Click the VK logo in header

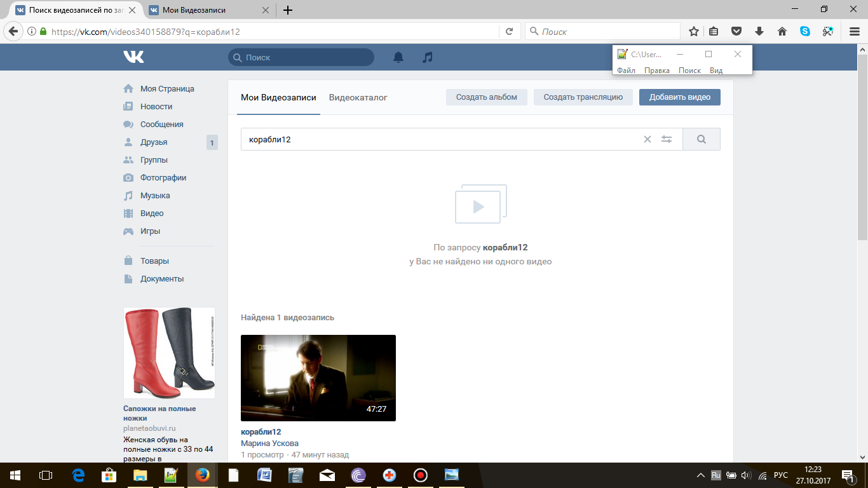(134, 57)
